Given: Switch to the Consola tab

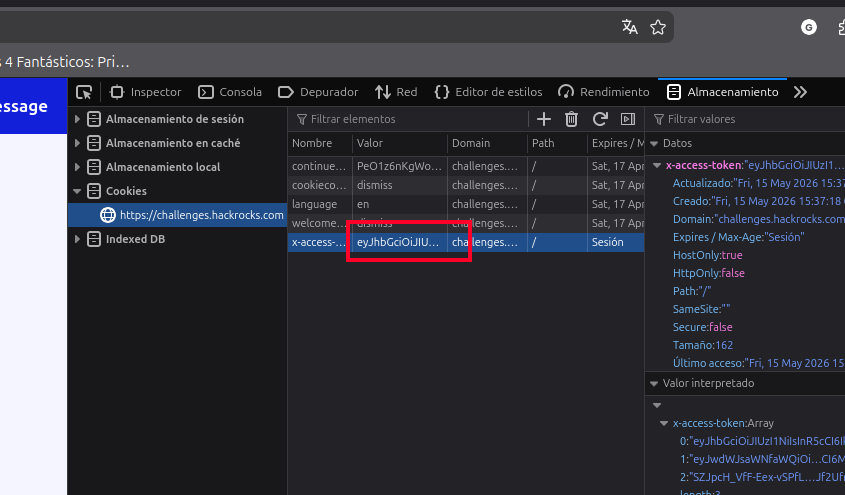Looking at the screenshot, I should point(230,92).
